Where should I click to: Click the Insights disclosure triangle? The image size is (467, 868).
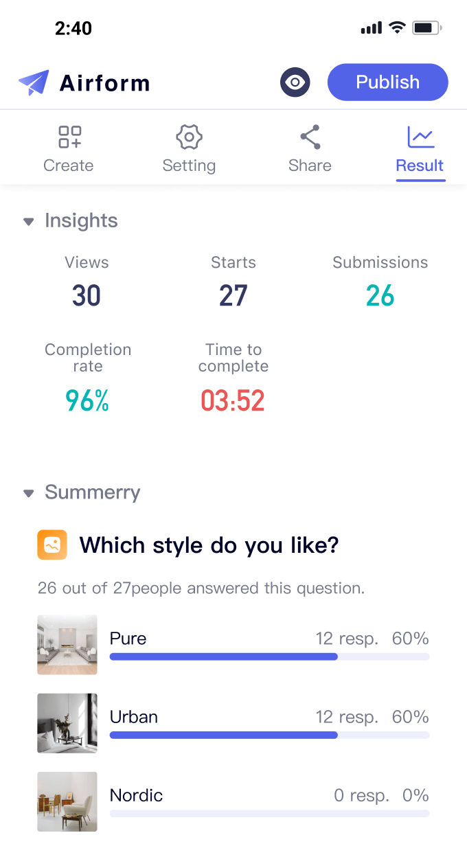pyautogui.click(x=28, y=221)
